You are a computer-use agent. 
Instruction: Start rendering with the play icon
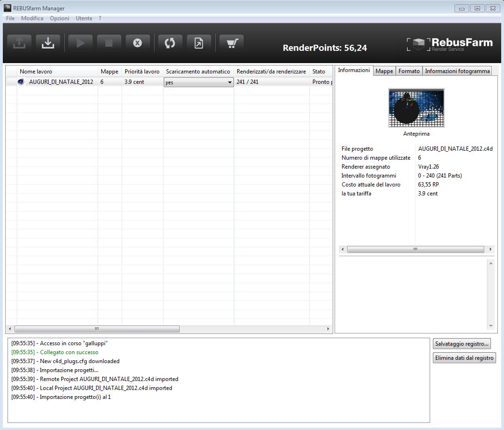(x=80, y=43)
